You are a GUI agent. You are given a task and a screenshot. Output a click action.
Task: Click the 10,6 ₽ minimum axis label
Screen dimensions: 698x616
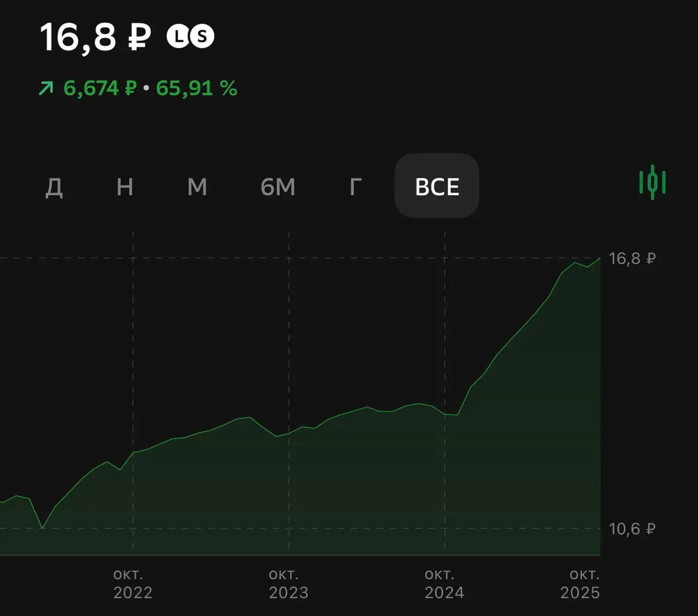click(632, 528)
